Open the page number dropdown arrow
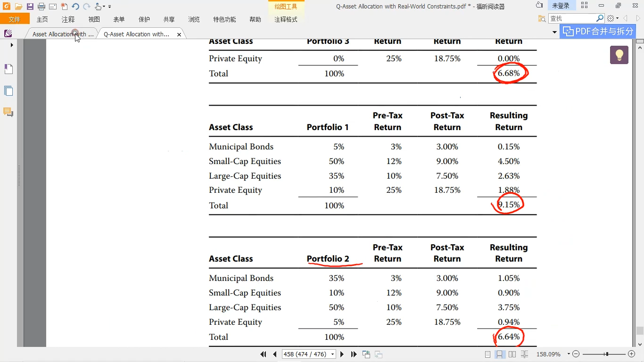The height and width of the screenshot is (362, 644). pyautogui.click(x=333, y=354)
